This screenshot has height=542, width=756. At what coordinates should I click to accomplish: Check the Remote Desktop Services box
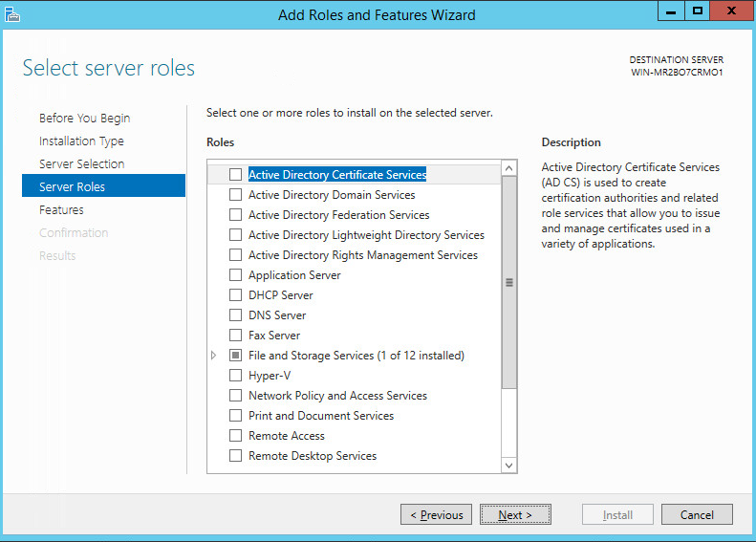[x=236, y=456]
